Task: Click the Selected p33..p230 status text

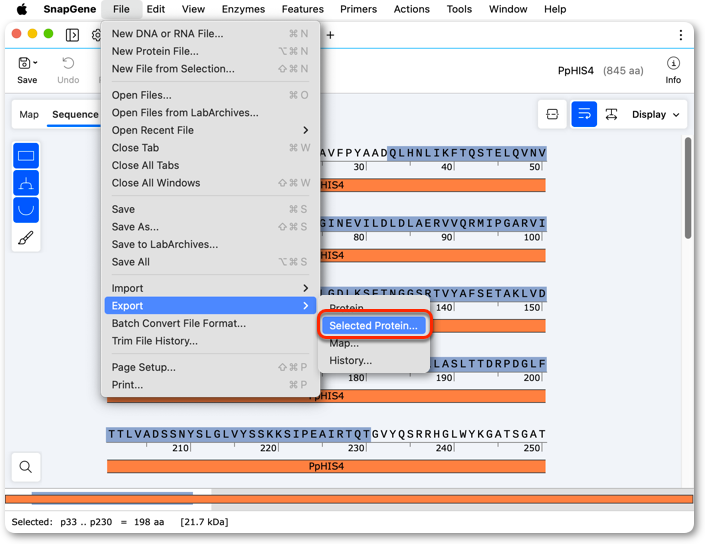Action: pyautogui.click(x=120, y=522)
